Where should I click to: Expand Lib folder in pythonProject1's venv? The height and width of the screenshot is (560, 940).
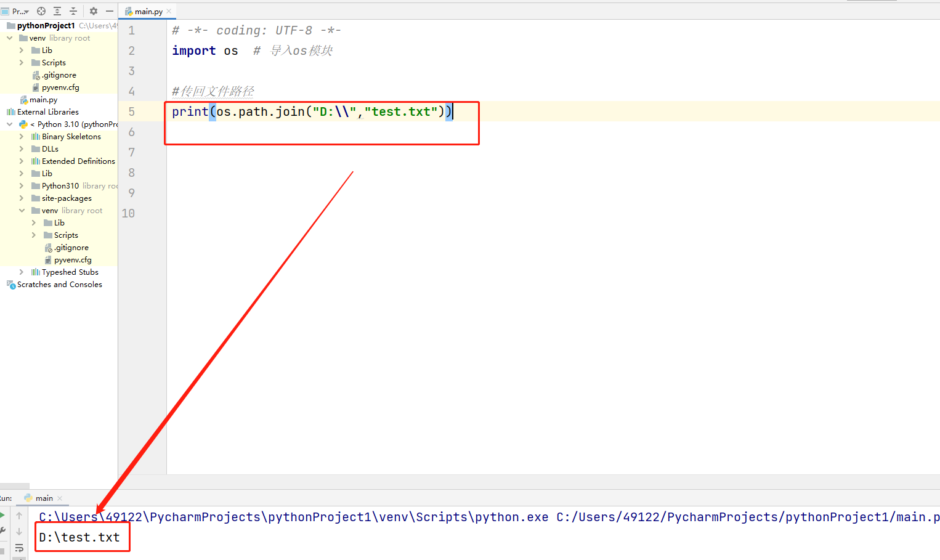[22, 50]
